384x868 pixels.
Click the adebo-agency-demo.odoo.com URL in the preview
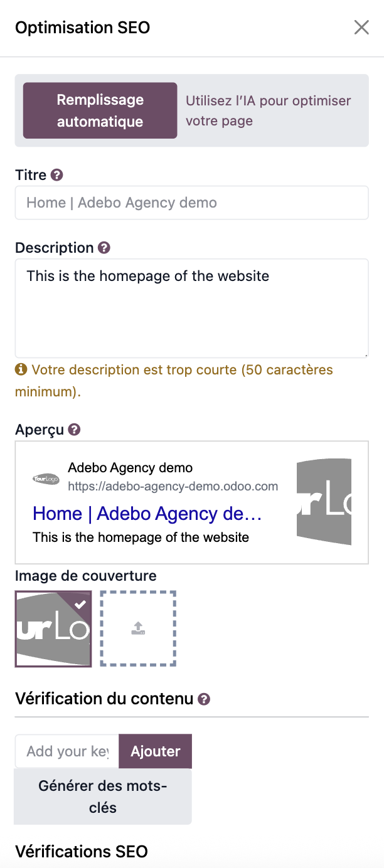pyautogui.click(x=173, y=486)
